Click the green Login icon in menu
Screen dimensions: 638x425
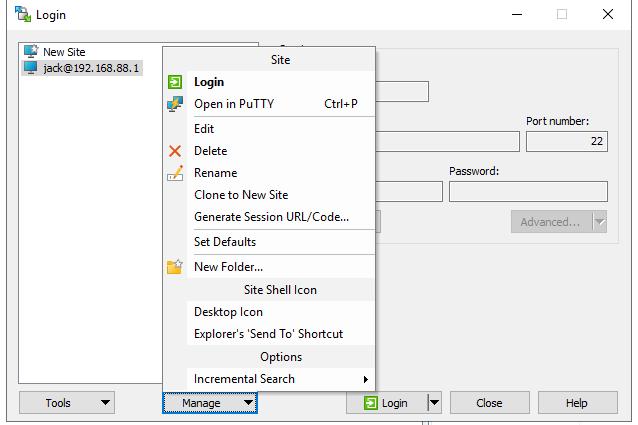[x=175, y=82]
